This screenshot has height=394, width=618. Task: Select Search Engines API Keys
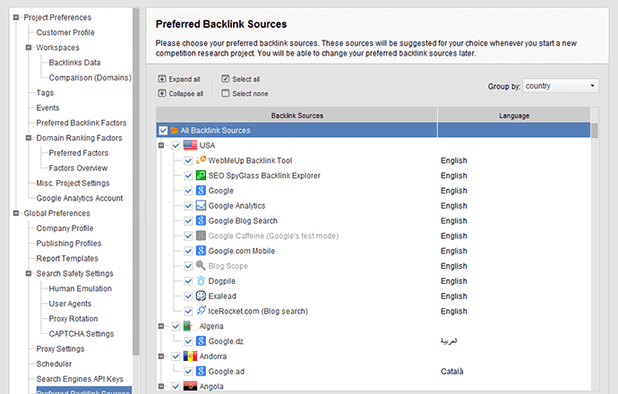pyautogui.click(x=80, y=379)
